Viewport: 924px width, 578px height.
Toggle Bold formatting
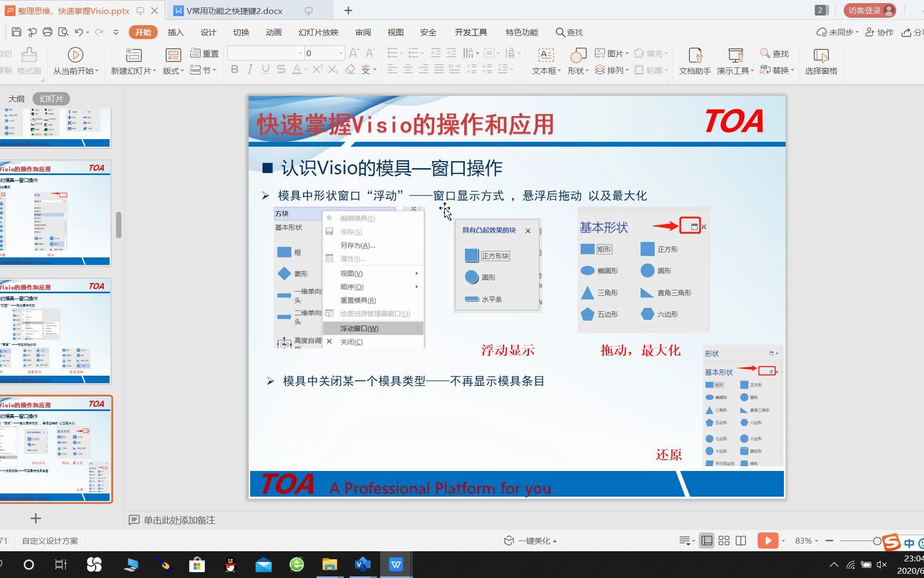234,70
